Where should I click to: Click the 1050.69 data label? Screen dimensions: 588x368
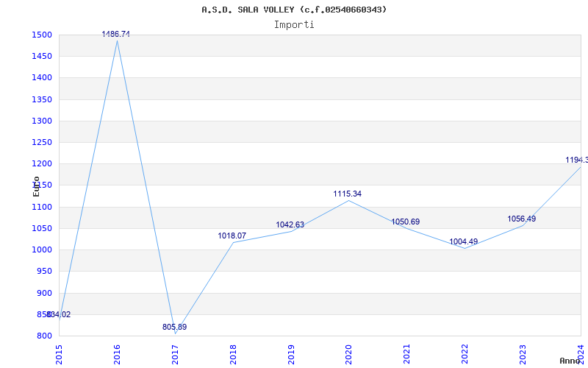[406, 222]
